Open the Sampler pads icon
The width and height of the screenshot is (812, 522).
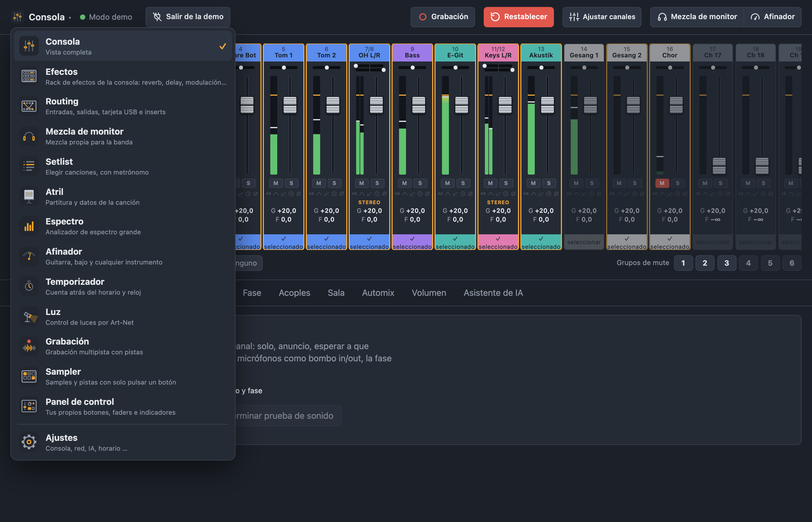[29, 376]
